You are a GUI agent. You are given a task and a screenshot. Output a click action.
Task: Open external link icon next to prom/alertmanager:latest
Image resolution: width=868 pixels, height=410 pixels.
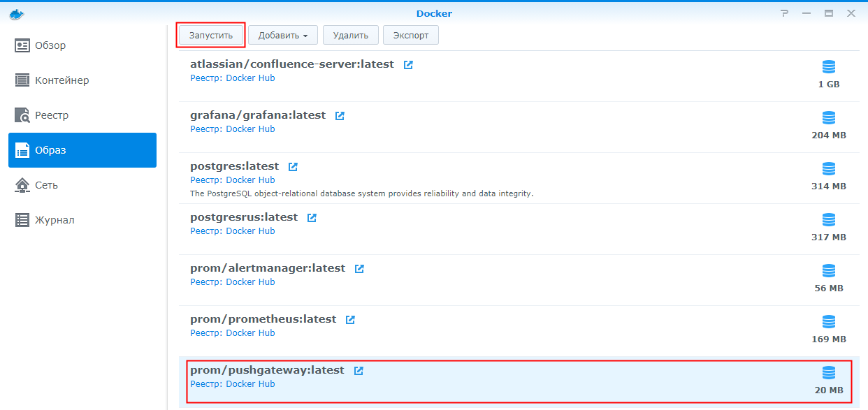click(359, 269)
